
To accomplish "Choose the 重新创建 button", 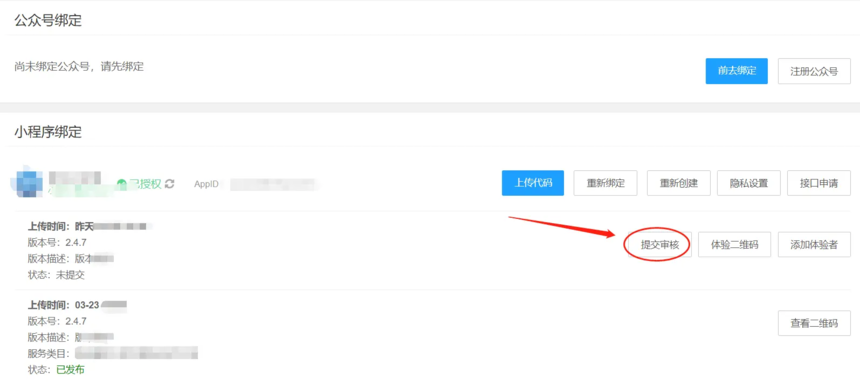I will tap(679, 183).
